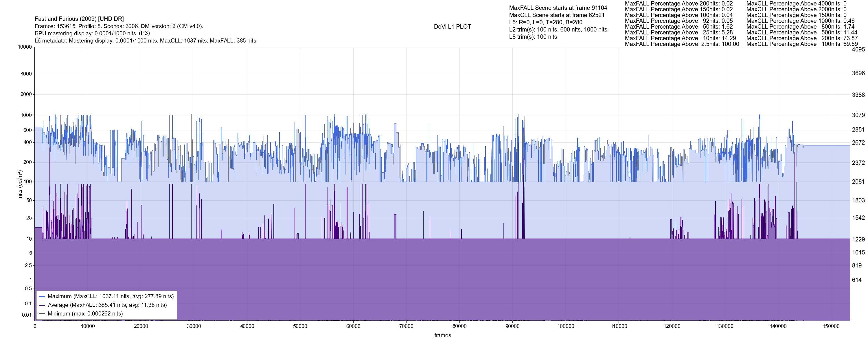The height and width of the screenshot is (347, 868).
Task: Click the 4095 right-axis code value
Action: tap(858, 49)
